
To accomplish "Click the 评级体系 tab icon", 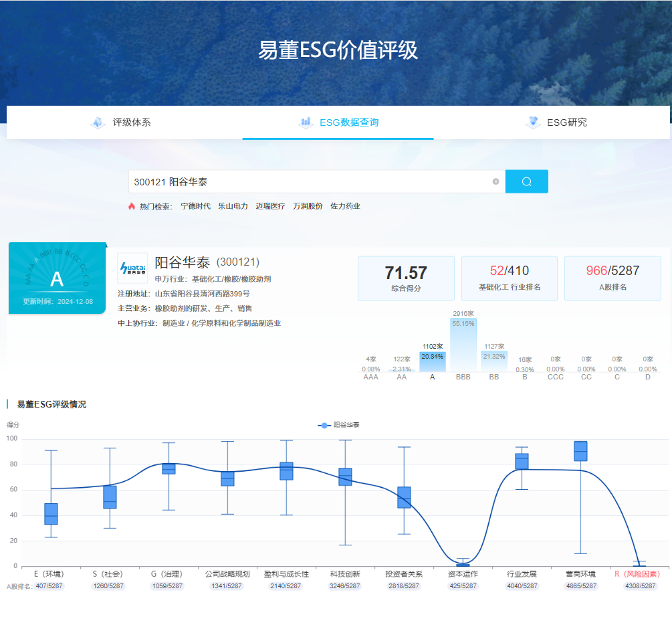I will click(x=98, y=122).
